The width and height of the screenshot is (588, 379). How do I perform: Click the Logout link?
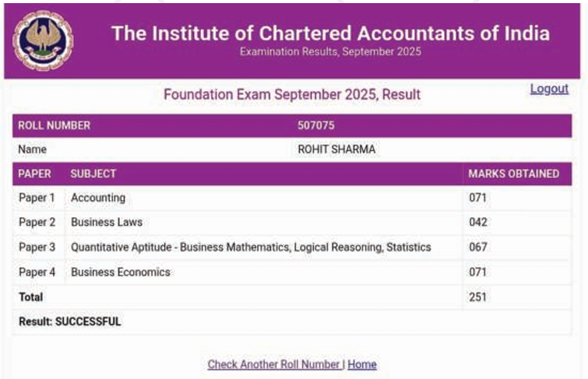tap(549, 89)
